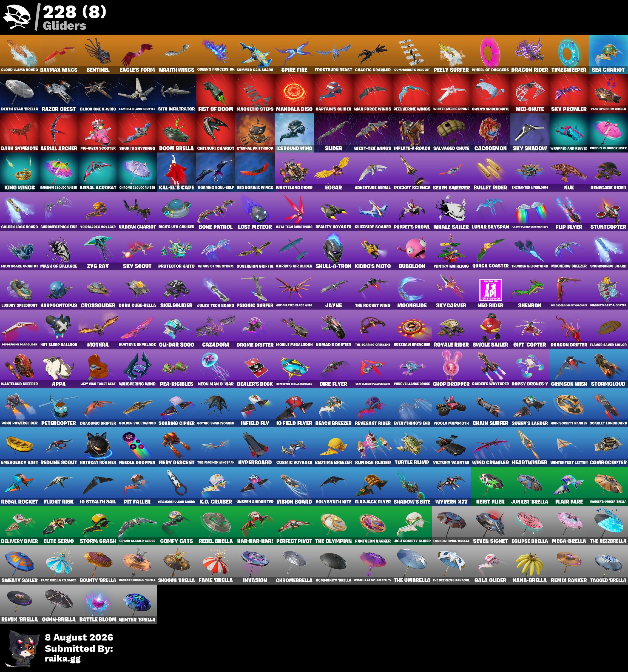Click the Whale Sailer glider

451,211
